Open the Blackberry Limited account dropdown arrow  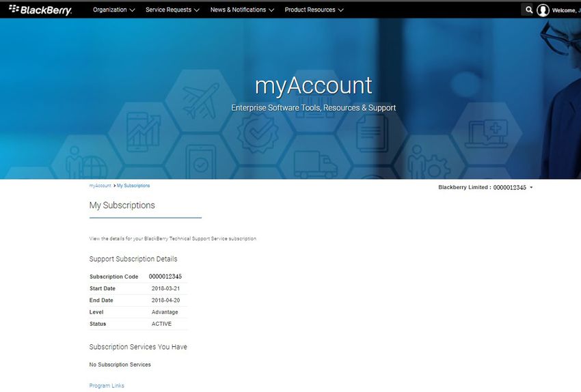click(531, 188)
